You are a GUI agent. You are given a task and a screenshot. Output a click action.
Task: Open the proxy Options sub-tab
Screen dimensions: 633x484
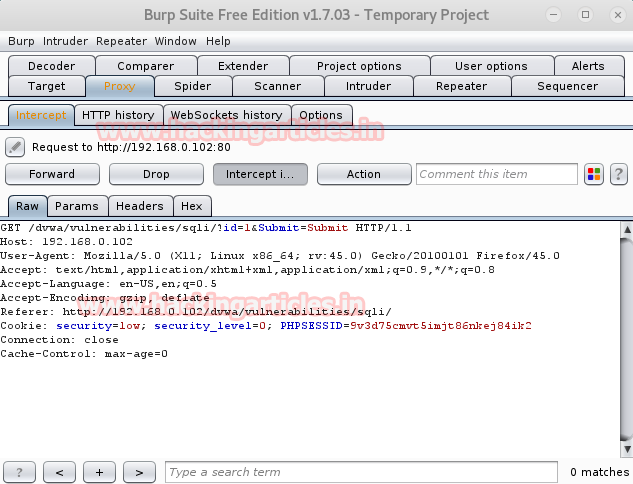321,115
